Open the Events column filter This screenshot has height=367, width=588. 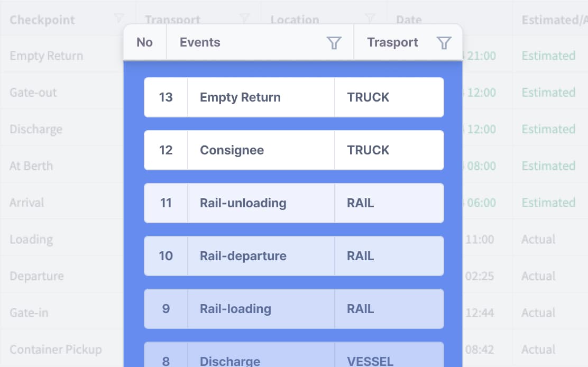click(334, 43)
